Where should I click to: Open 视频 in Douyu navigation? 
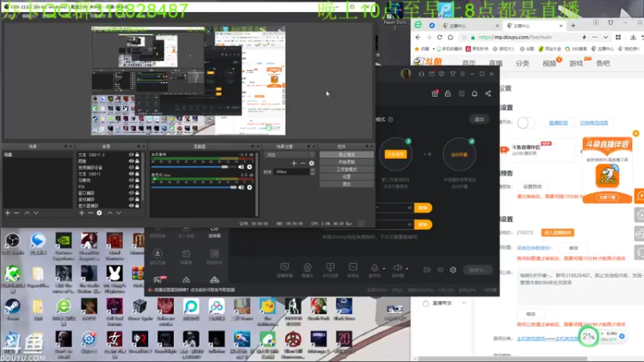(x=549, y=64)
